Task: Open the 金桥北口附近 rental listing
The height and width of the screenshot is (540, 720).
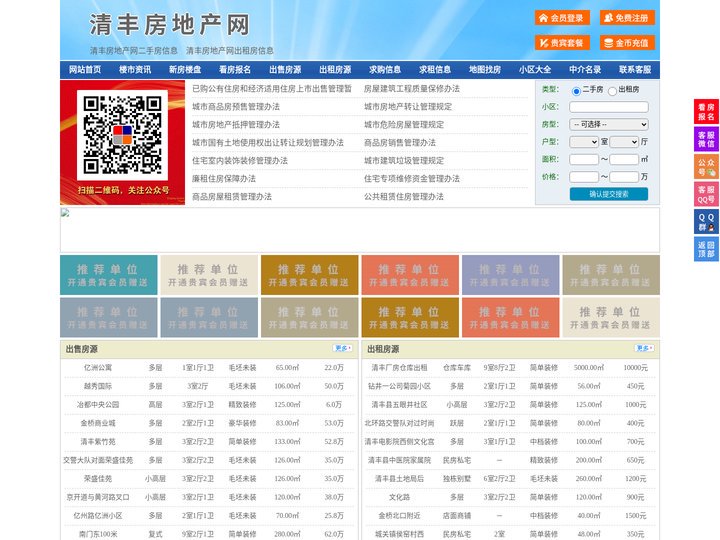Action: 399,516
